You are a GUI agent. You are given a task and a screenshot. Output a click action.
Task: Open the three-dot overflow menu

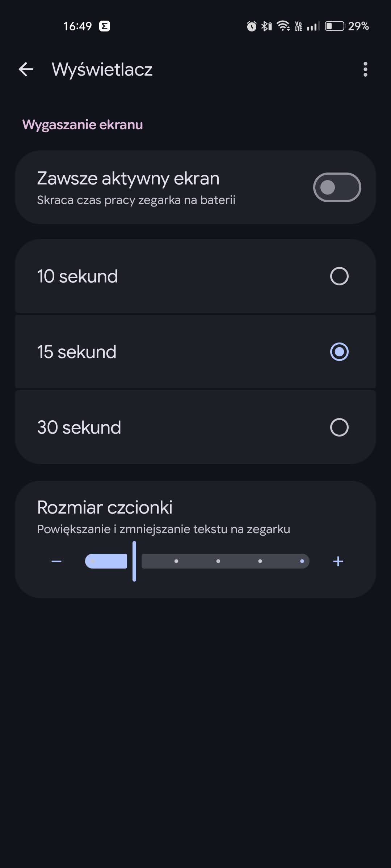[365, 69]
